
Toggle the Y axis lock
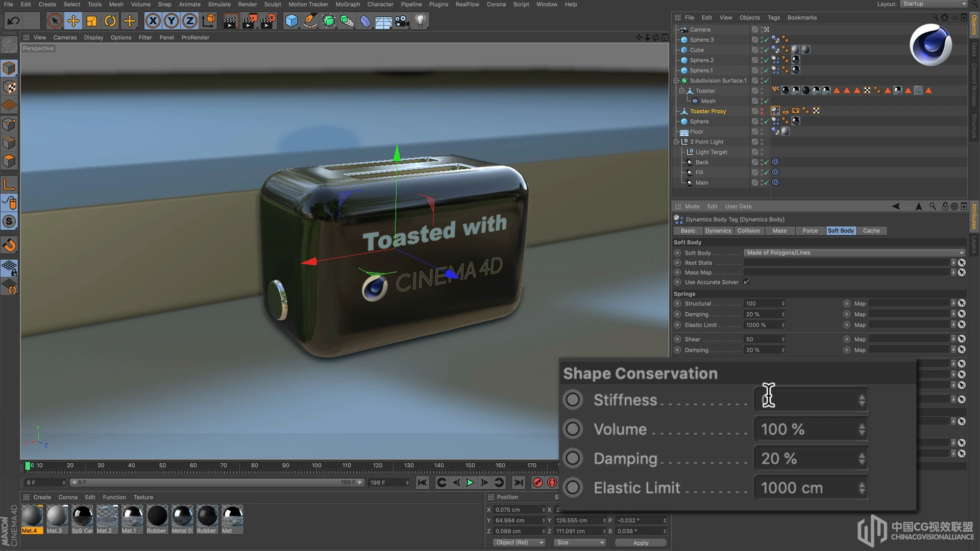pyautogui.click(x=171, y=21)
